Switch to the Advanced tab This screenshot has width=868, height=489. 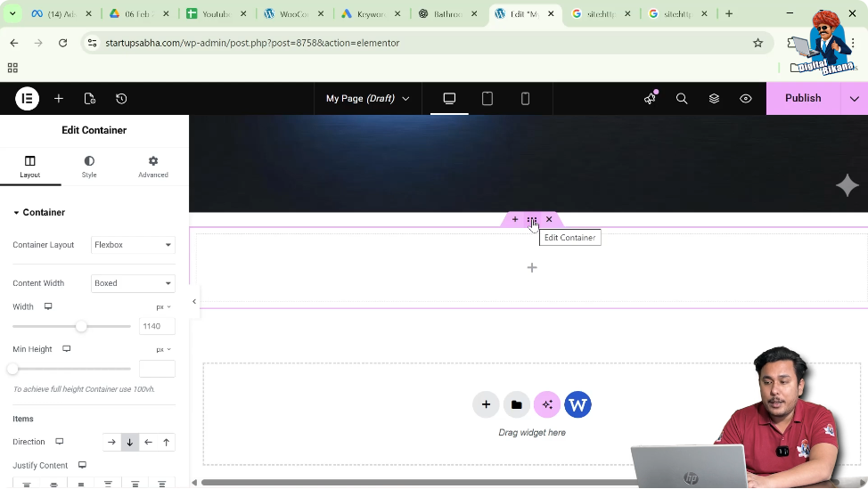coord(153,167)
